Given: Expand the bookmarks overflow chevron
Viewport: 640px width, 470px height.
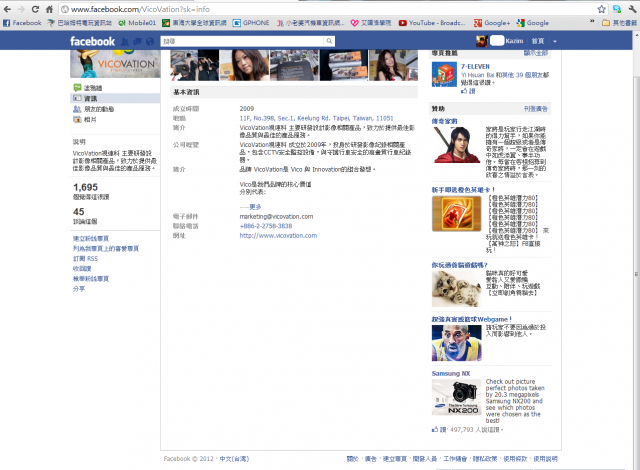Looking at the screenshot, I should point(592,21).
